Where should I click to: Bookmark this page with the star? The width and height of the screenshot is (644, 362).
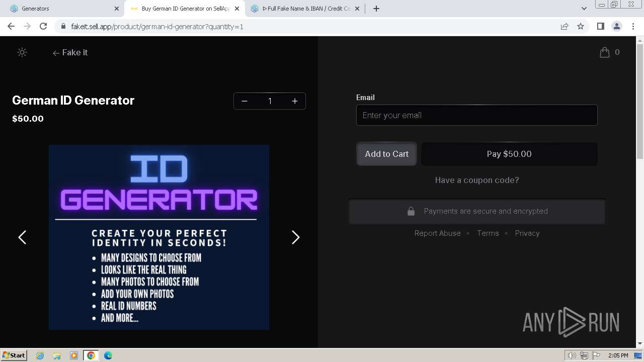pos(581,26)
